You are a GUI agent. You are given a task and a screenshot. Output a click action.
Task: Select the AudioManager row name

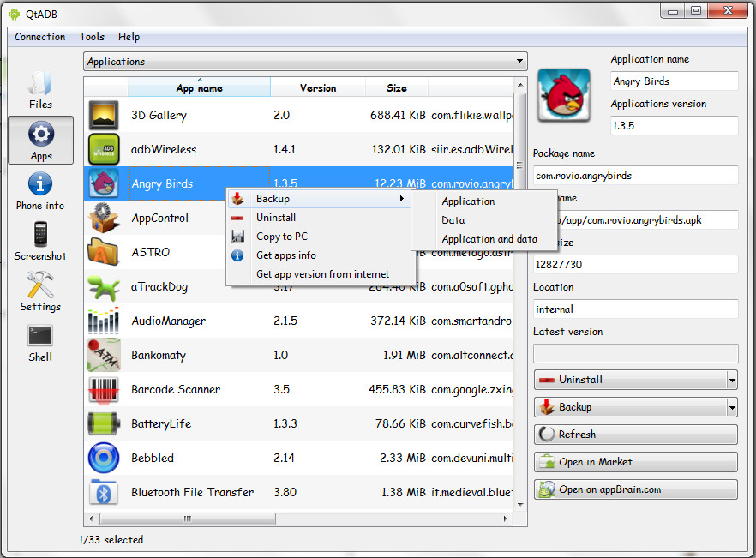coord(168,321)
